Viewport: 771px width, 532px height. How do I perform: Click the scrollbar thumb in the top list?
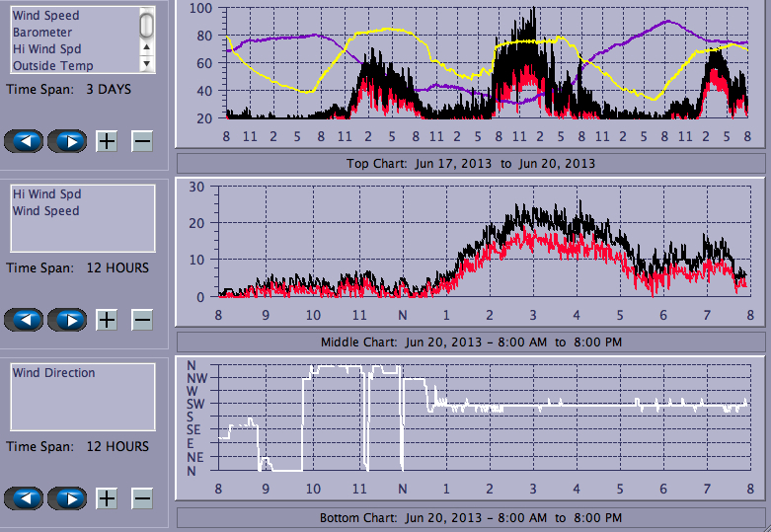pos(147,24)
